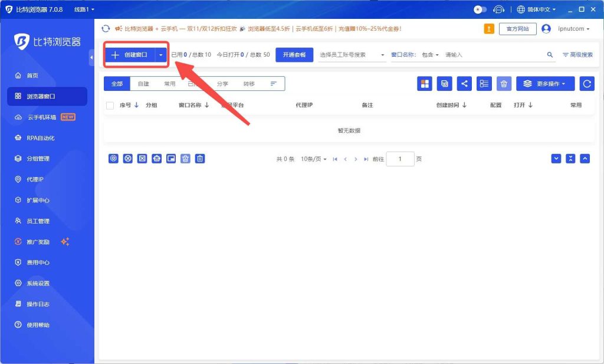Click the recycle bin icon left of 更多操作
604x364 pixels.
coord(504,84)
